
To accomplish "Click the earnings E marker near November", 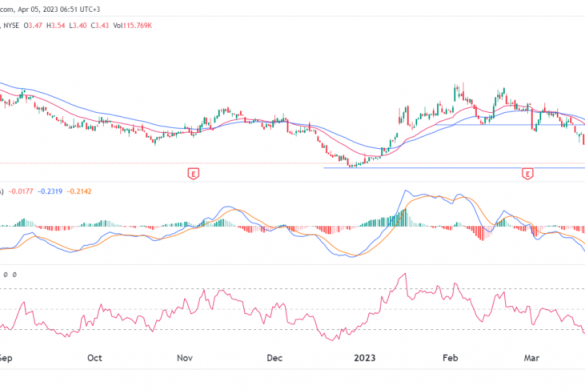I will (193, 174).
